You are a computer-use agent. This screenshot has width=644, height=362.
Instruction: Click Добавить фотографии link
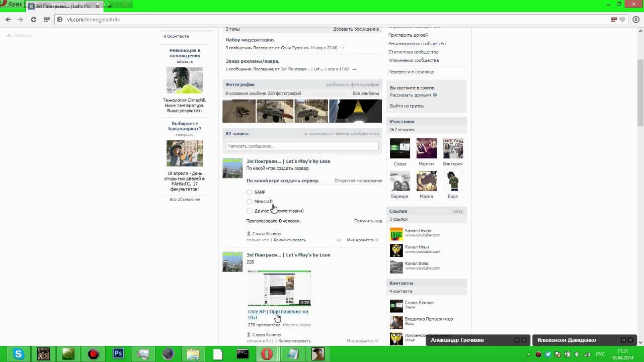(x=352, y=84)
